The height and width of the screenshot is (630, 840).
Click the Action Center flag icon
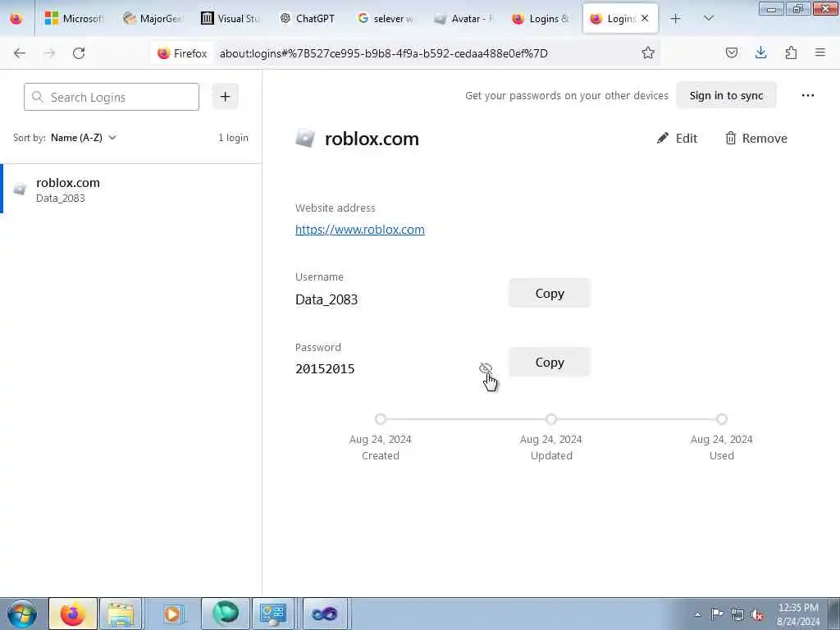pos(717,614)
